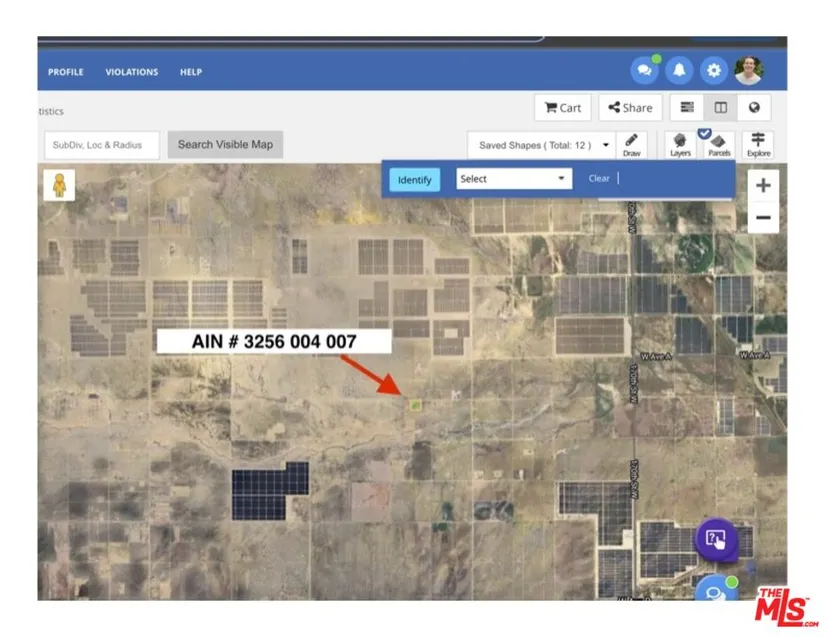This screenshot has width=825, height=637.
Task: Open the Violations menu
Action: pos(132,72)
